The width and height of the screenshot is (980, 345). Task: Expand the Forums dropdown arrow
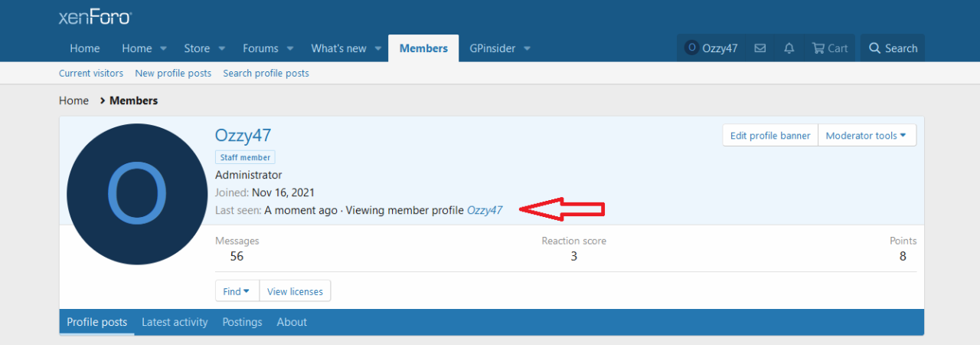(291, 48)
